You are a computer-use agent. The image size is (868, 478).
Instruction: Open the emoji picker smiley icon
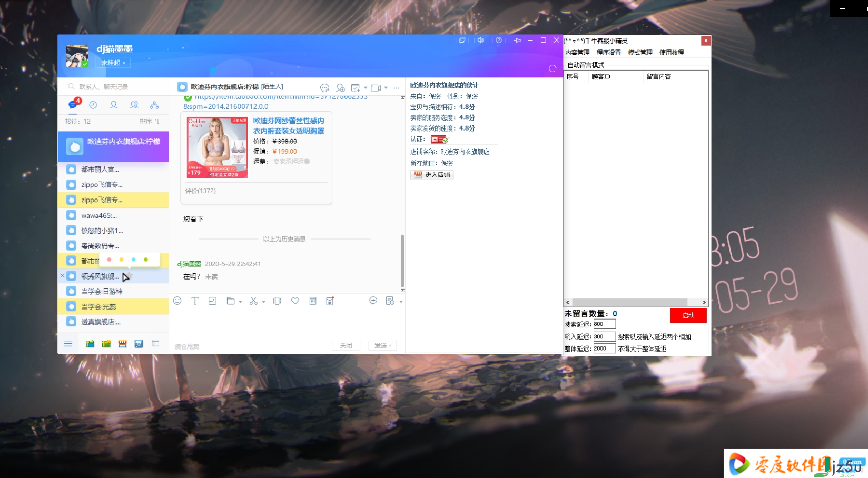177,301
